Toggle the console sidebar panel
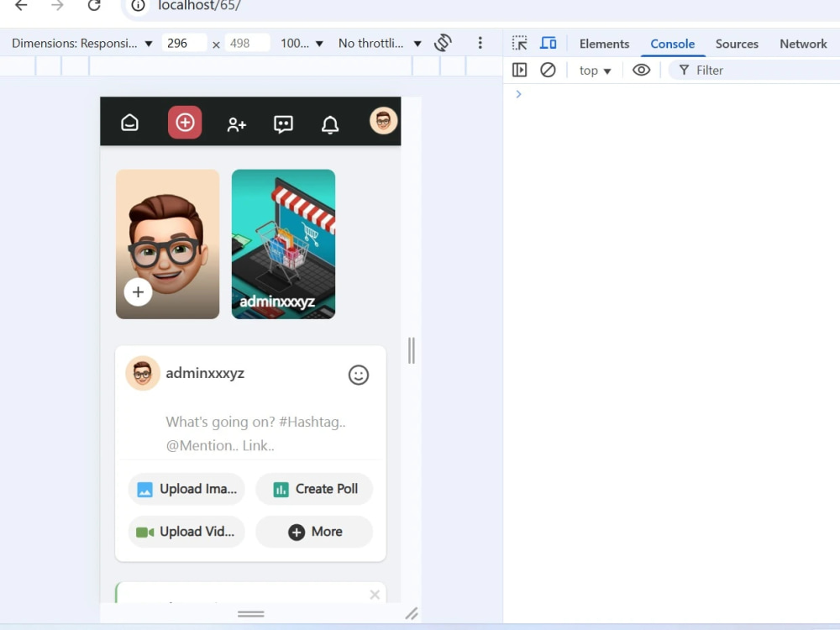The height and width of the screenshot is (630, 840). (520, 71)
